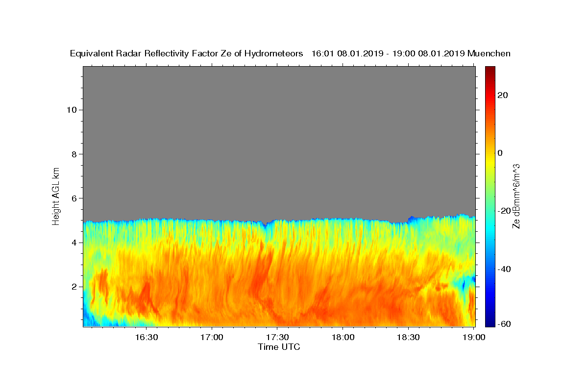The height and width of the screenshot is (392, 588).
Task: Click the 16:30 time tick label
Action: coord(147,337)
